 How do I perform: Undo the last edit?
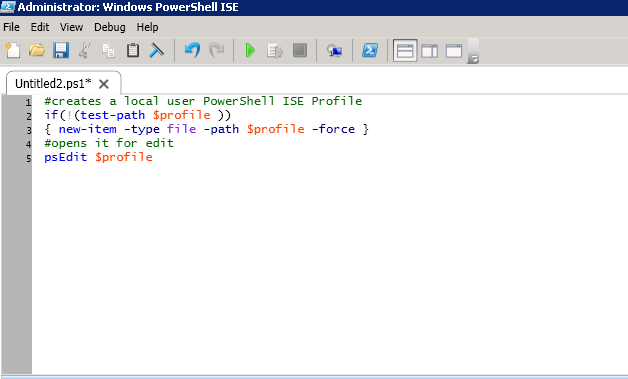[192, 50]
